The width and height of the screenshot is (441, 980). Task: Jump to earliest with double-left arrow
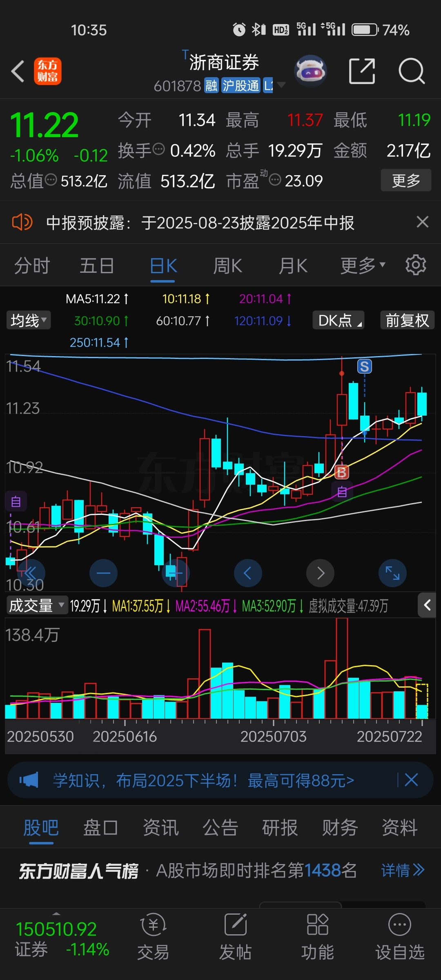[x=30, y=573]
